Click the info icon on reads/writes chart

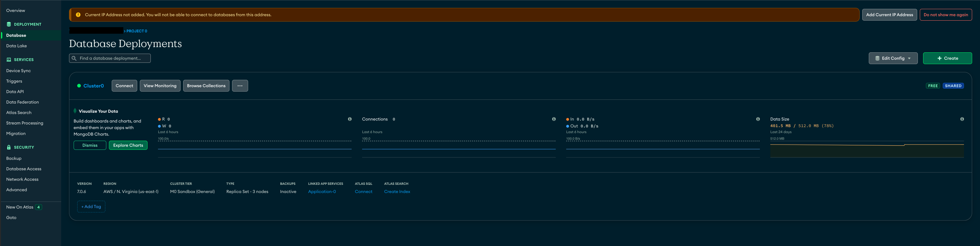click(x=350, y=119)
